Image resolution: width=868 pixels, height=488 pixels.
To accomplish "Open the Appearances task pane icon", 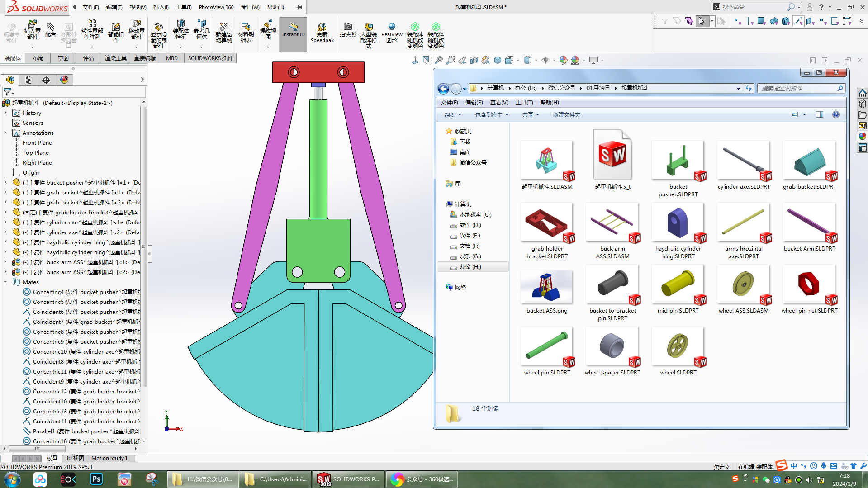I will (862, 136).
